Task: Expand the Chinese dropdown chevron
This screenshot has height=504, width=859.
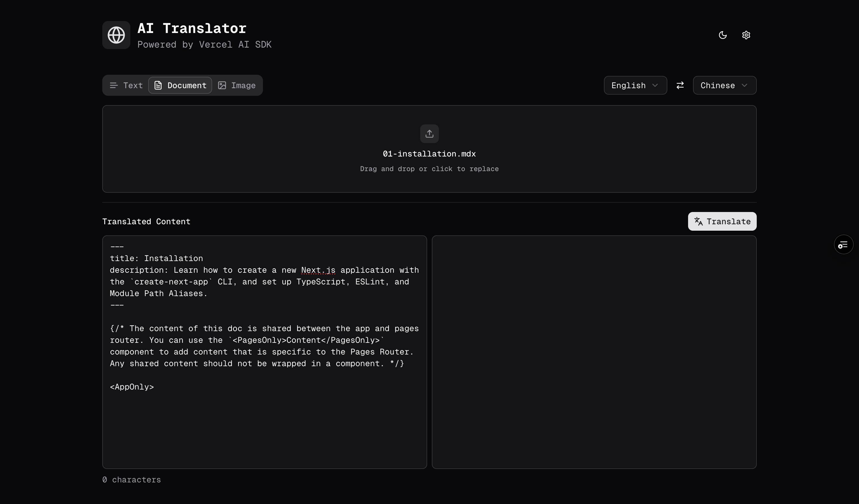Action: [x=744, y=85]
